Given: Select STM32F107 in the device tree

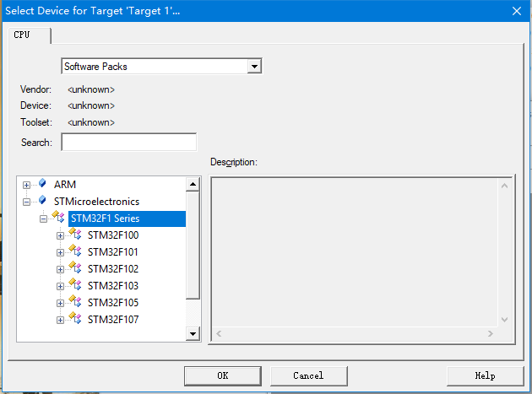Looking at the screenshot, I should (x=113, y=320).
